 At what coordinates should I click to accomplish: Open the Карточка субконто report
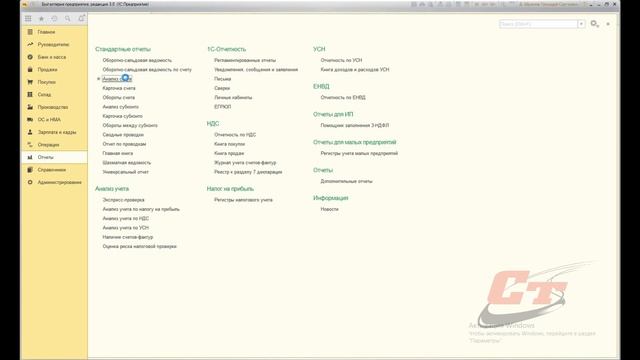click(122, 116)
